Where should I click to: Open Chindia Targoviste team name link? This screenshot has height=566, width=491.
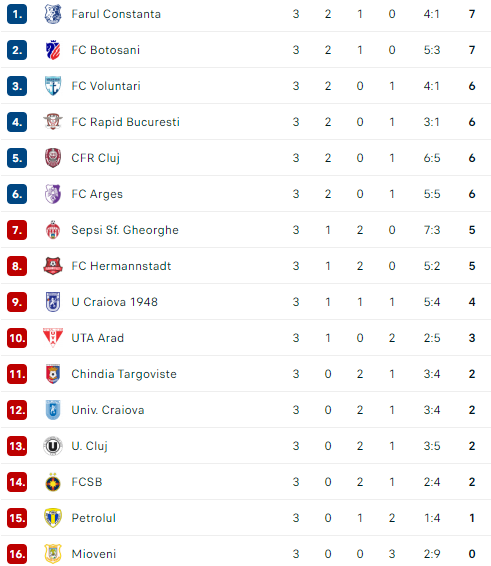pos(124,374)
